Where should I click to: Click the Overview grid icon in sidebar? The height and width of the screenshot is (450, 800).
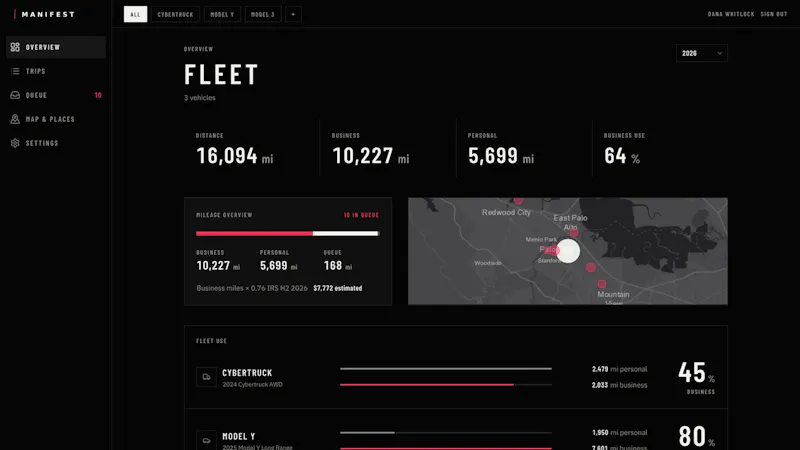click(x=15, y=47)
